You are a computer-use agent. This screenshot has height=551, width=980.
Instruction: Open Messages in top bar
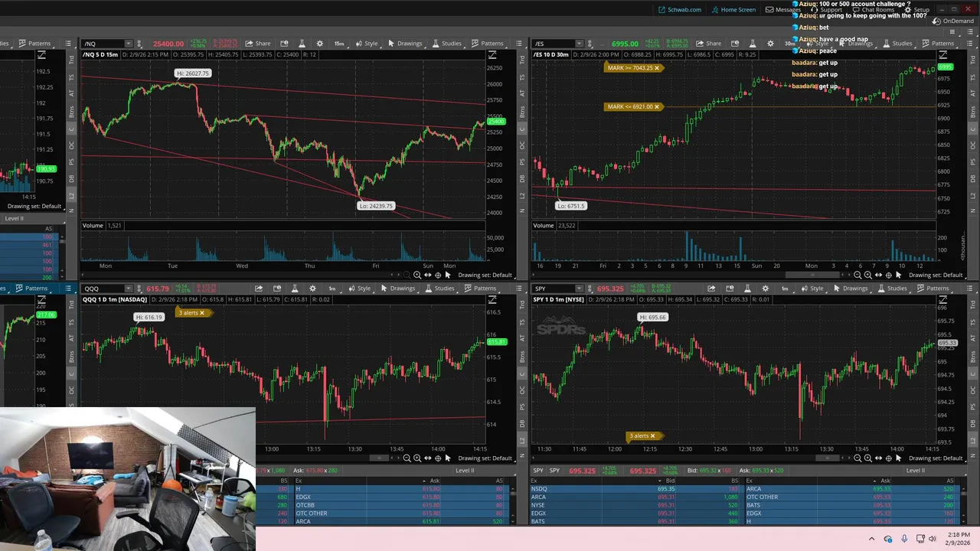[x=782, y=10]
